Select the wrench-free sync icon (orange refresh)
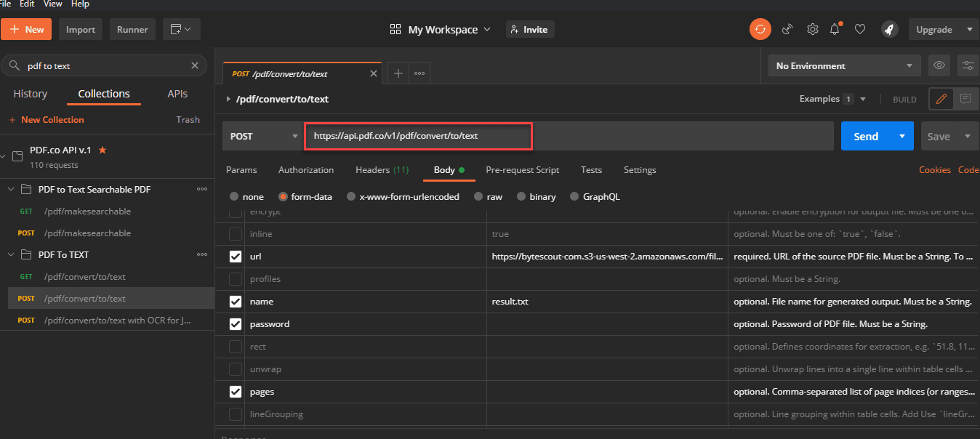 coord(760,29)
